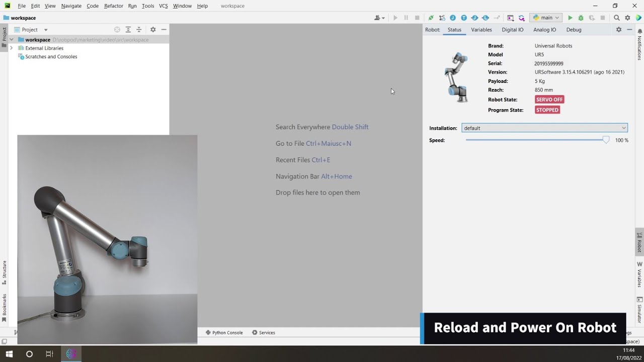Collapse the workspace tree node
Image resolution: width=644 pixels, height=362 pixels.
[x=12, y=40]
